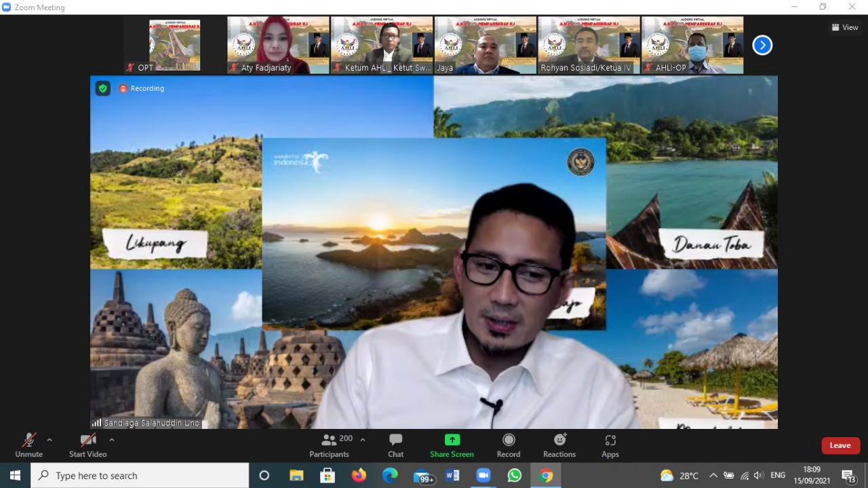Open the weather widget showing 28°C
868x488 pixels.
click(679, 476)
